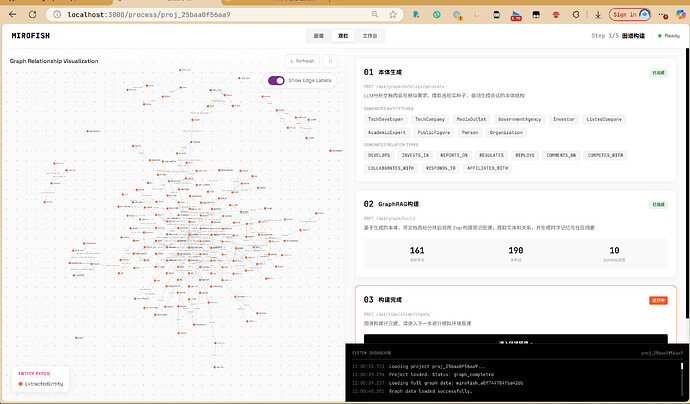Click the magnifier zoom icon in address bar

click(375, 15)
